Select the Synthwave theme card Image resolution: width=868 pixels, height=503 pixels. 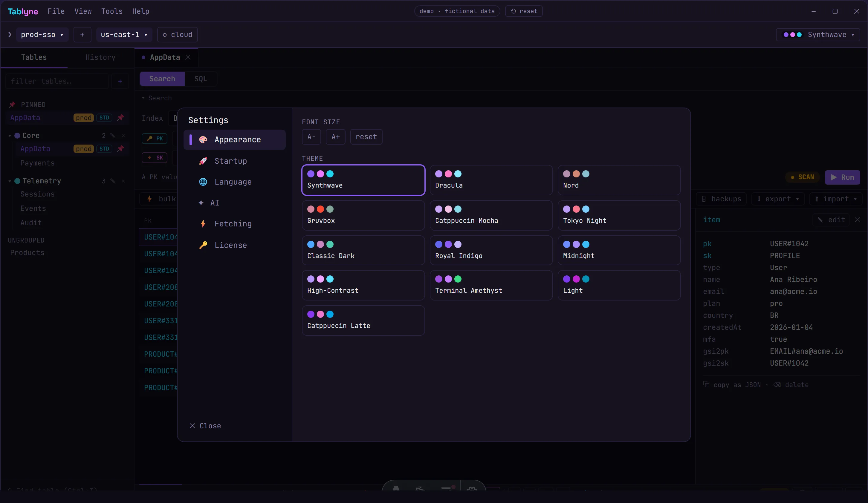point(363,180)
